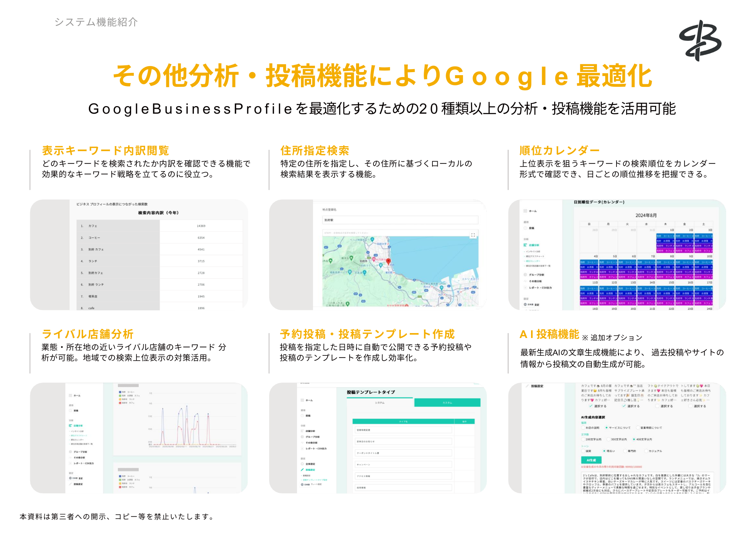Click the ランチ row with 3715
Viewport: 756px width, 534px height.
point(160,261)
